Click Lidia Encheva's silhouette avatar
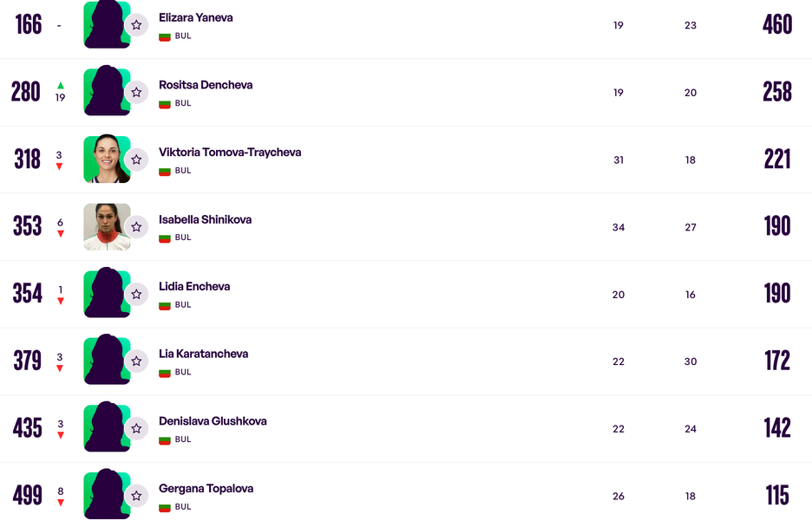 (x=108, y=292)
